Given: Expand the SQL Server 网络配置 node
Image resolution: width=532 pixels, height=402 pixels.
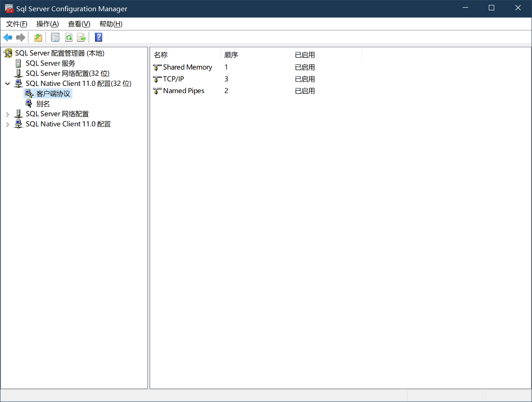Looking at the screenshot, I should point(8,114).
